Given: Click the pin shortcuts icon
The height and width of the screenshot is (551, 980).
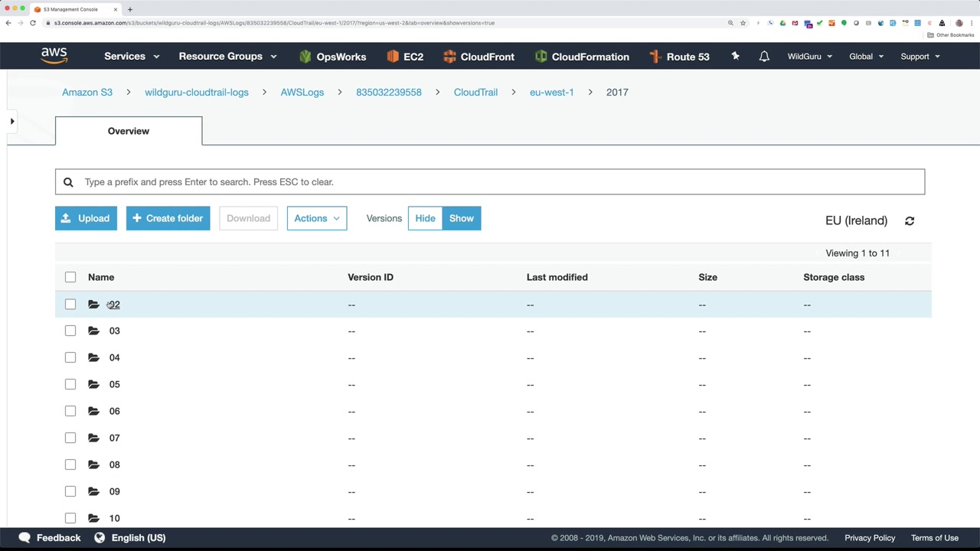Looking at the screenshot, I should [735, 56].
